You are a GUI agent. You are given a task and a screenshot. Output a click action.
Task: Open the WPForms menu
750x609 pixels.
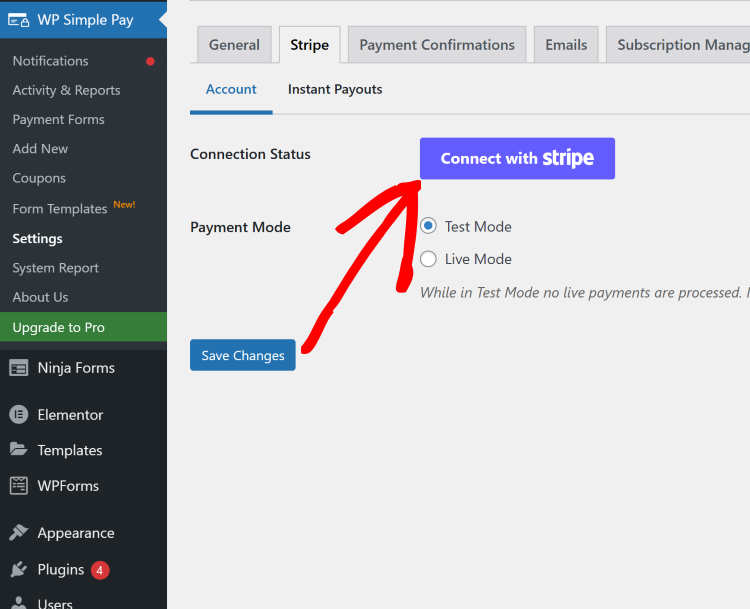(x=84, y=486)
